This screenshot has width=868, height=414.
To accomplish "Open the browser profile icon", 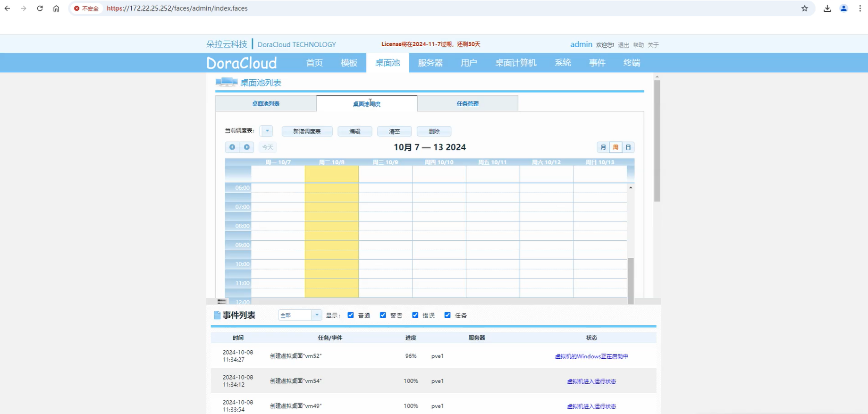I will click(x=844, y=8).
